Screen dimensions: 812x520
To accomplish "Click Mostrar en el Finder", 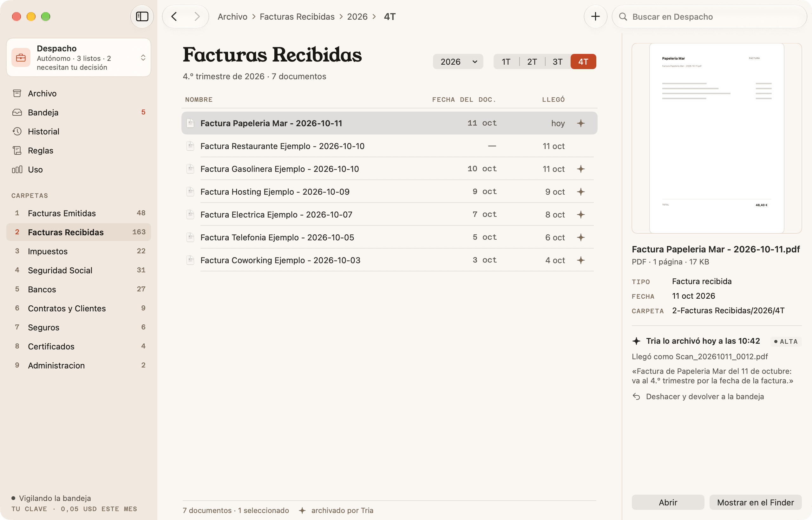I will click(x=756, y=503).
